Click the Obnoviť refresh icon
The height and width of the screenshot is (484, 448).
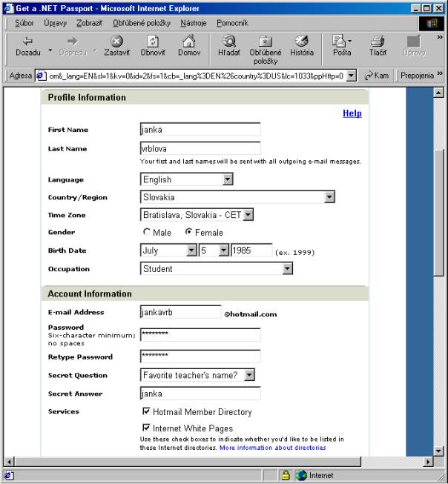(x=151, y=42)
